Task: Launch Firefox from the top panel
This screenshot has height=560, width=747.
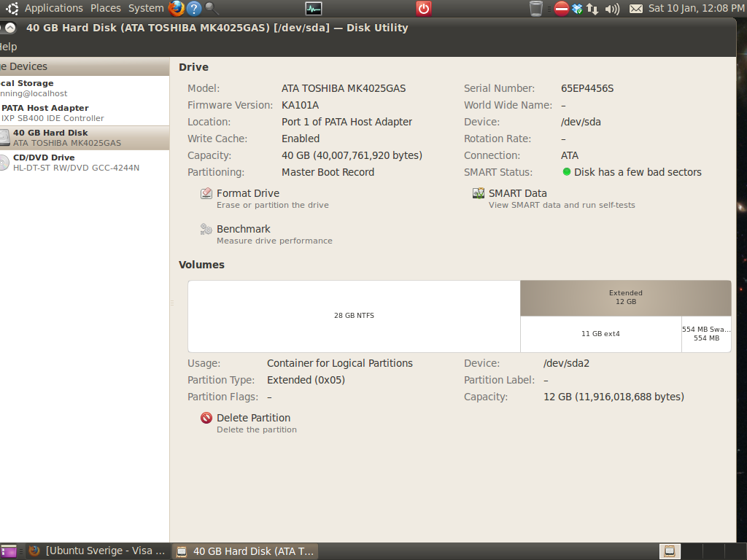Action: pos(177,8)
